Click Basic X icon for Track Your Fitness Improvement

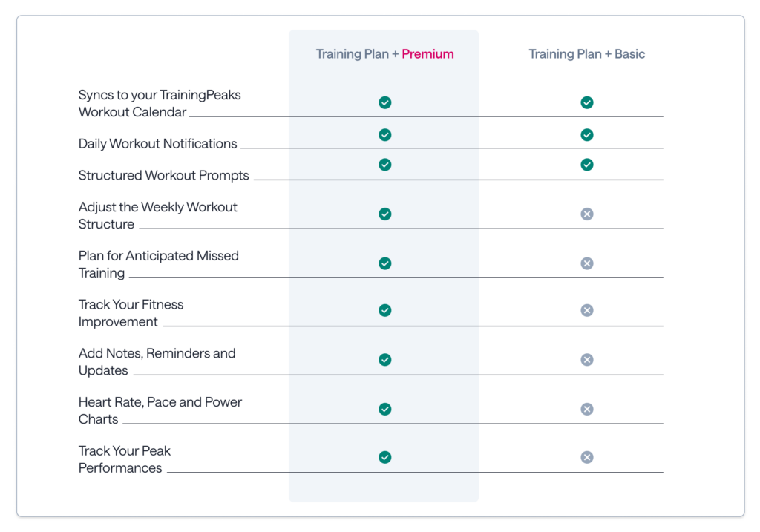tap(586, 310)
